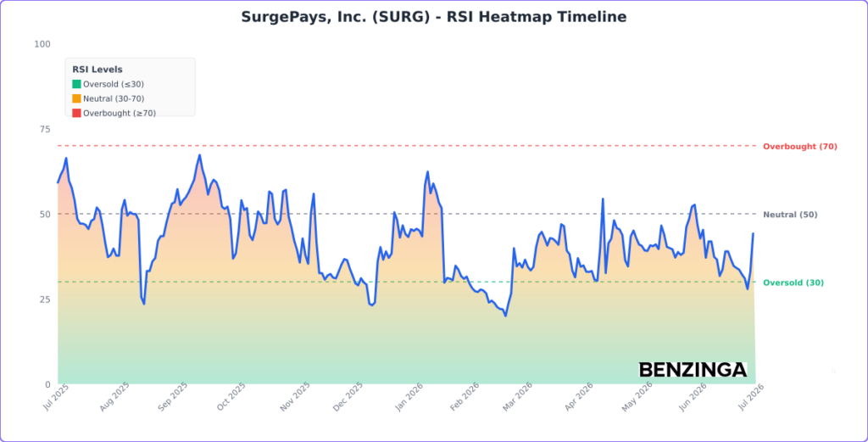
Task: Click the 'Feb 2026' x-axis label
Action: pyautogui.click(x=465, y=396)
